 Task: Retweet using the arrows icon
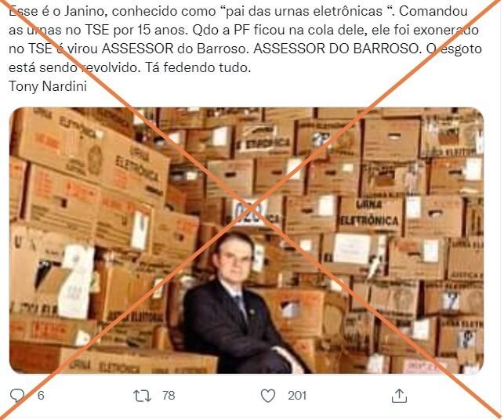pyautogui.click(x=142, y=396)
